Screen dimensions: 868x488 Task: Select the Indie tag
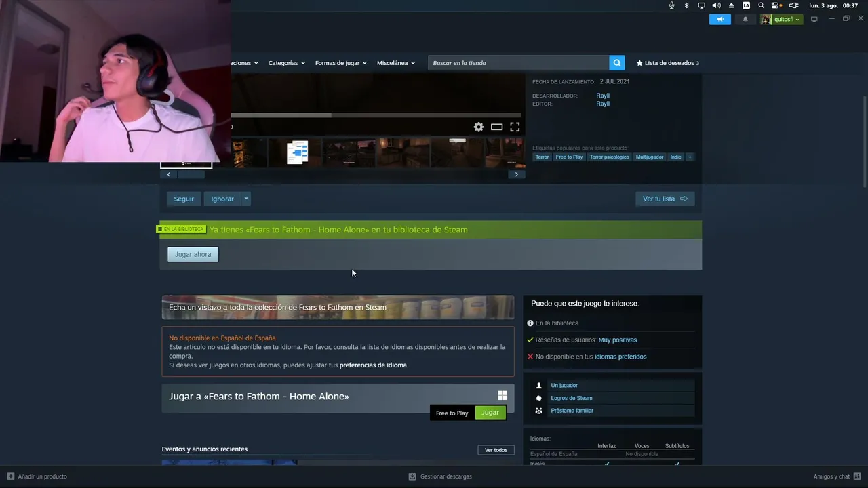(x=675, y=157)
